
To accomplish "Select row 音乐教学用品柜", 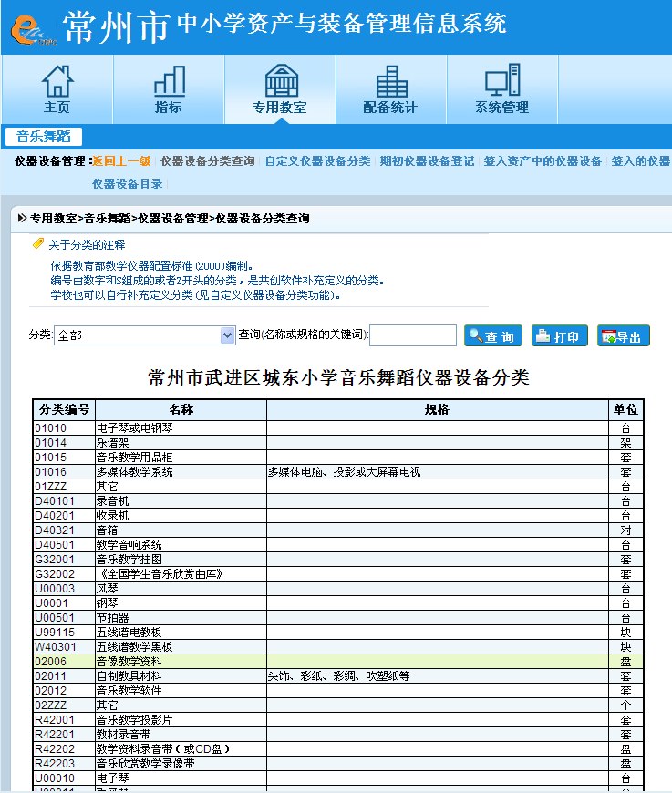I will click(338, 458).
